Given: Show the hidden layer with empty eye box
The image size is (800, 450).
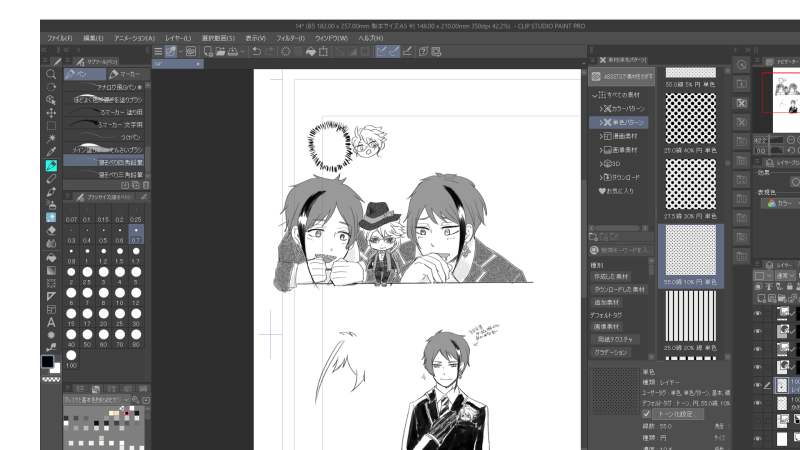Looking at the screenshot, I should 758,421.
